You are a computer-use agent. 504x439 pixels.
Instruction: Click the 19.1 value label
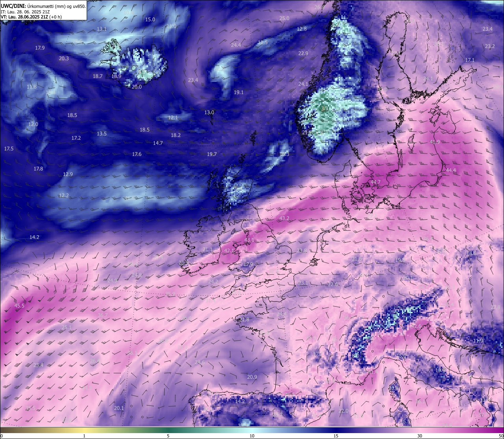coord(239,92)
